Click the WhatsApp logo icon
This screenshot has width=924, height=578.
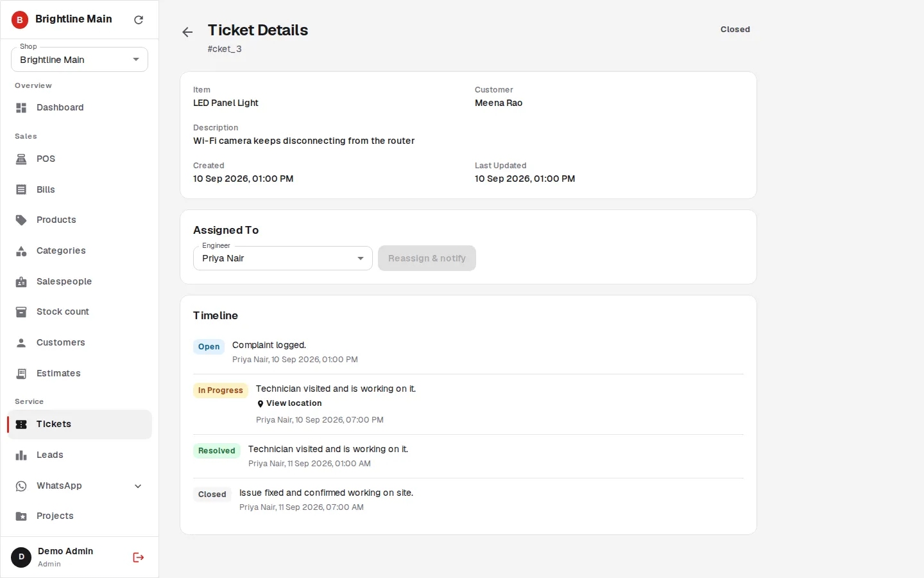[21, 486]
